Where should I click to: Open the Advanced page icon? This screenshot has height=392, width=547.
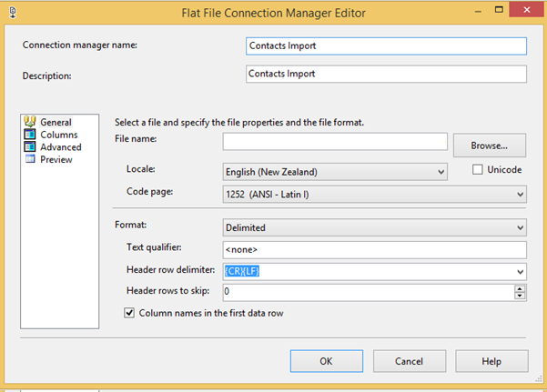click(30, 146)
